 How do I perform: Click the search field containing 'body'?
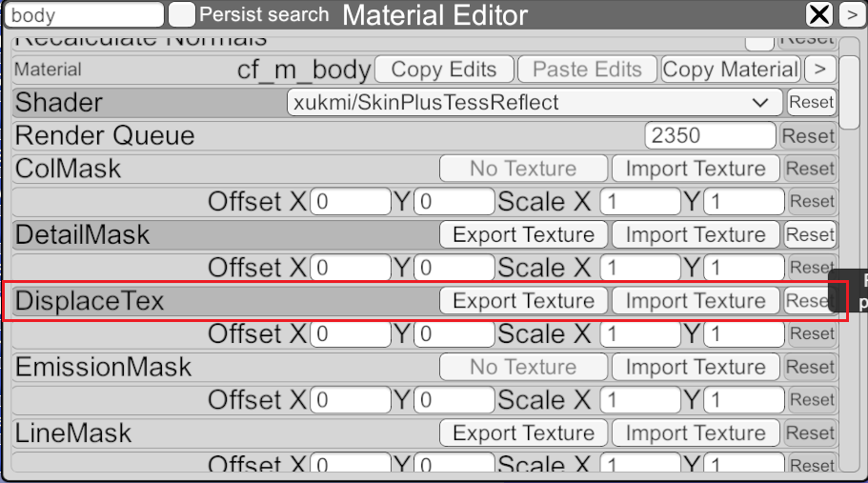pyautogui.click(x=85, y=15)
